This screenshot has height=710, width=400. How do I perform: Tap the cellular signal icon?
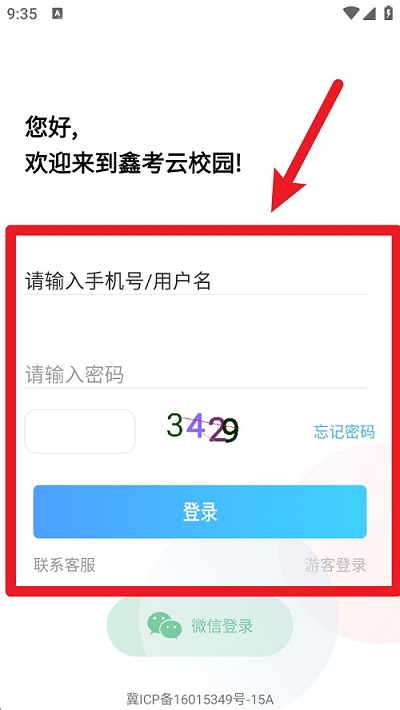(x=369, y=14)
